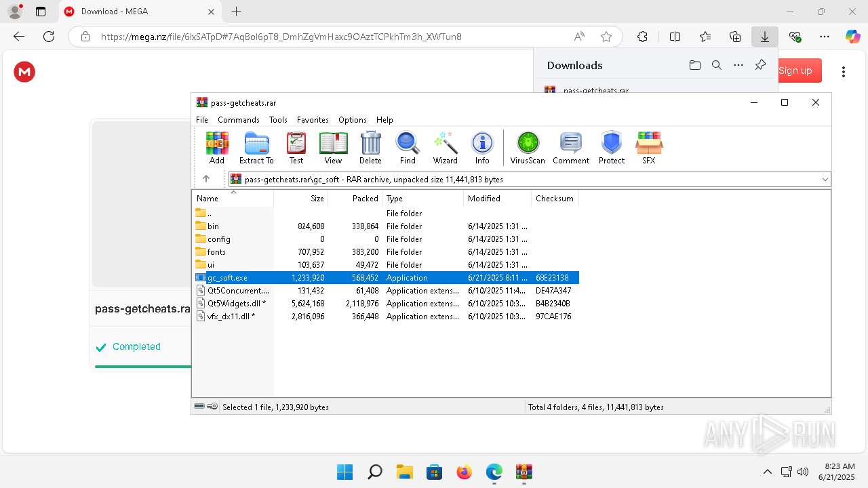Open the Commands menu
This screenshot has height=488, width=868.
pos(239,119)
